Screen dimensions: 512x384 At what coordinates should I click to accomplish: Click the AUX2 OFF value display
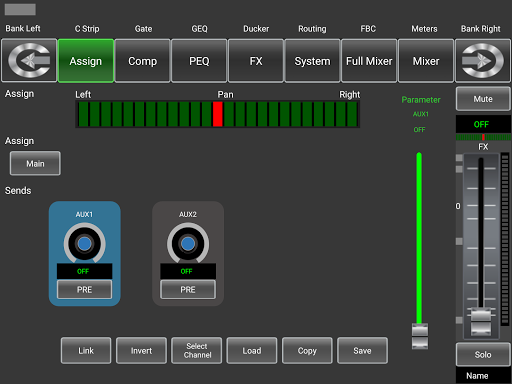tap(188, 271)
